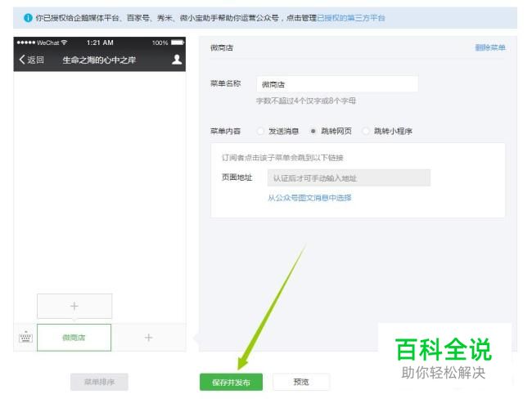
Task: Tap the back chevron 返回 in phone preview
Action: pyautogui.click(x=31, y=60)
